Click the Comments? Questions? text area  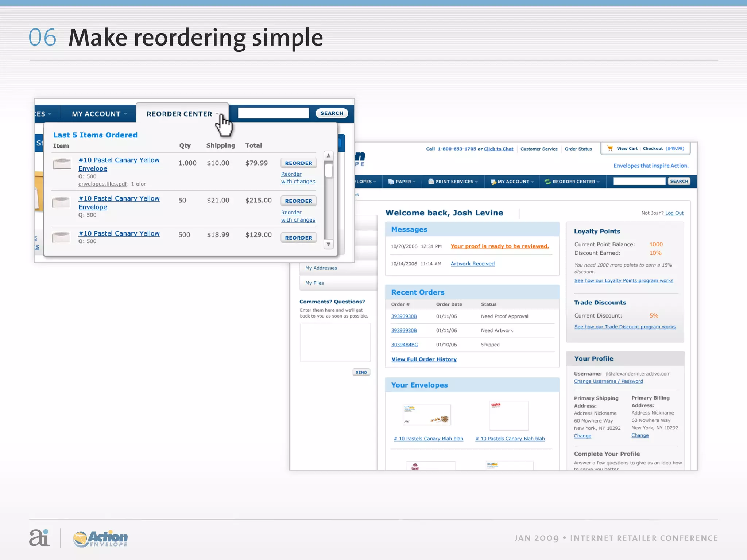click(x=335, y=342)
